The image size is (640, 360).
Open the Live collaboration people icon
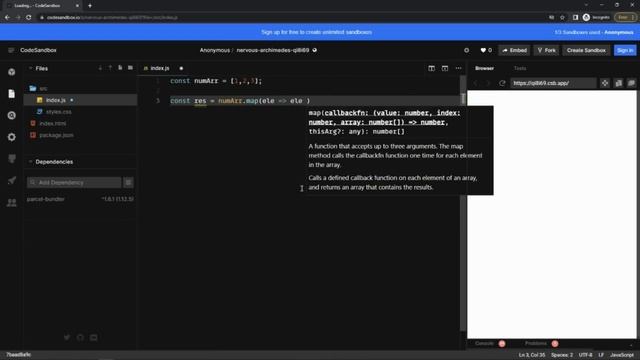click(x=11, y=202)
